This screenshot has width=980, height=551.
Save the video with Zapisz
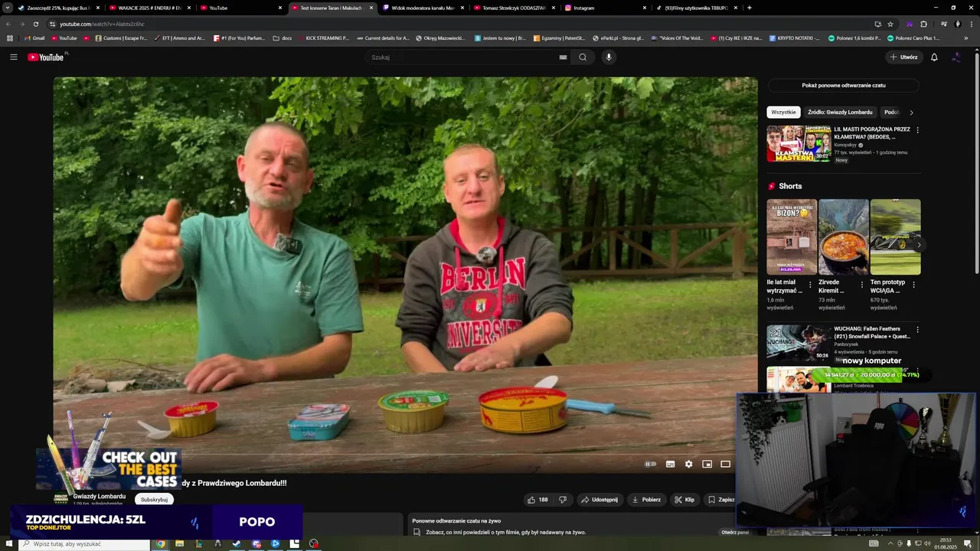point(721,500)
